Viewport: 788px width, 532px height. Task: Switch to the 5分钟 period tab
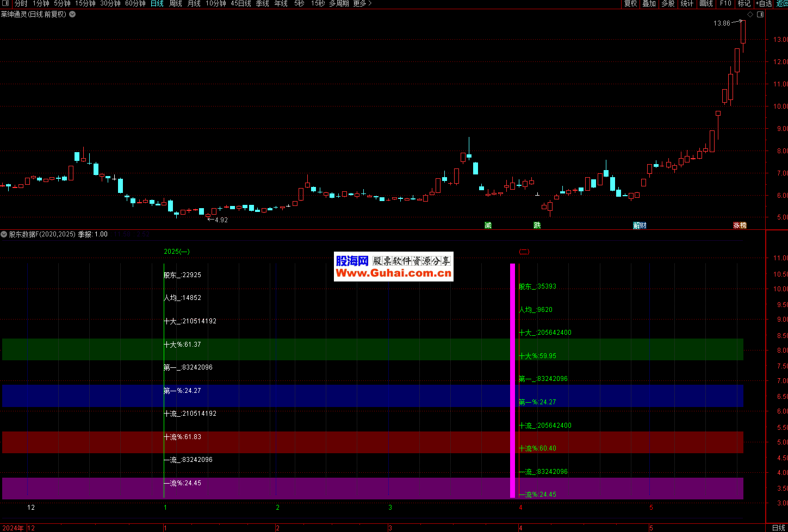tap(62, 3)
